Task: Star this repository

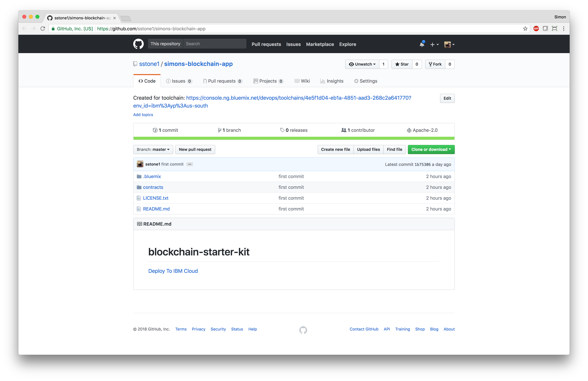Action: tap(402, 64)
